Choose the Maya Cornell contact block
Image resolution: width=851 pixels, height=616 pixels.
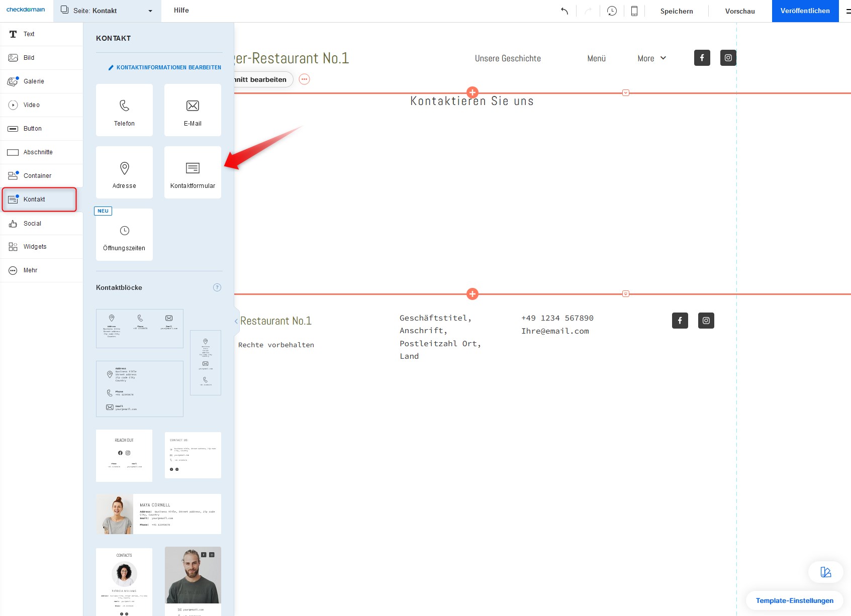[x=158, y=514]
